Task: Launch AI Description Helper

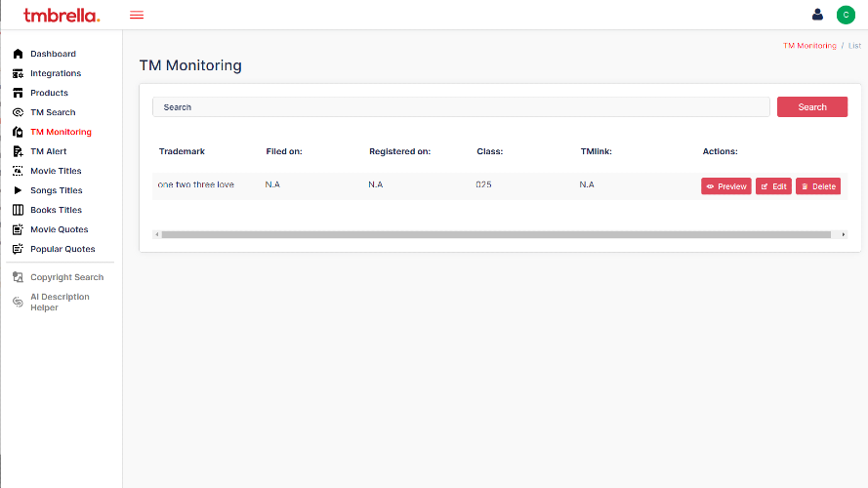Action: pyautogui.click(x=60, y=303)
